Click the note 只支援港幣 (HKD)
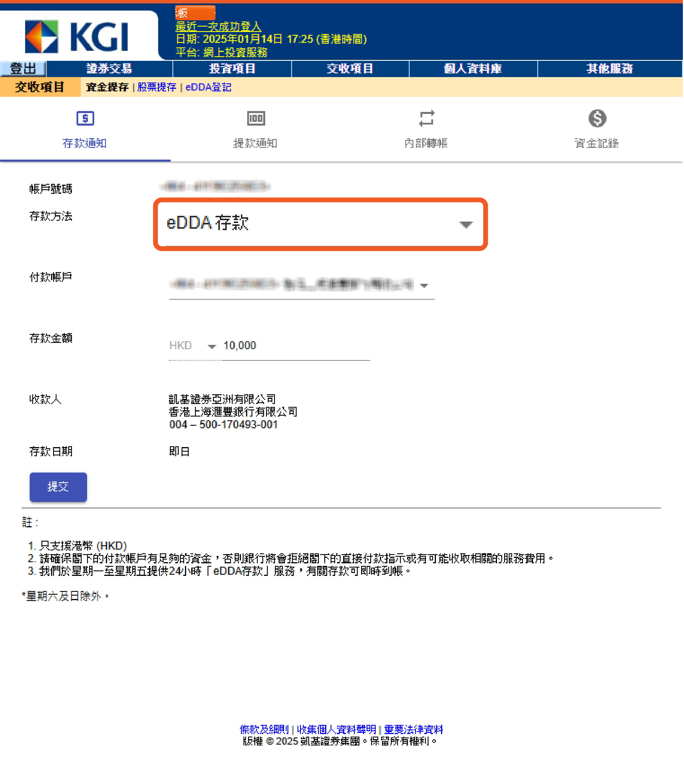The height and width of the screenshot is (784, 684). [x=83, y=546]
